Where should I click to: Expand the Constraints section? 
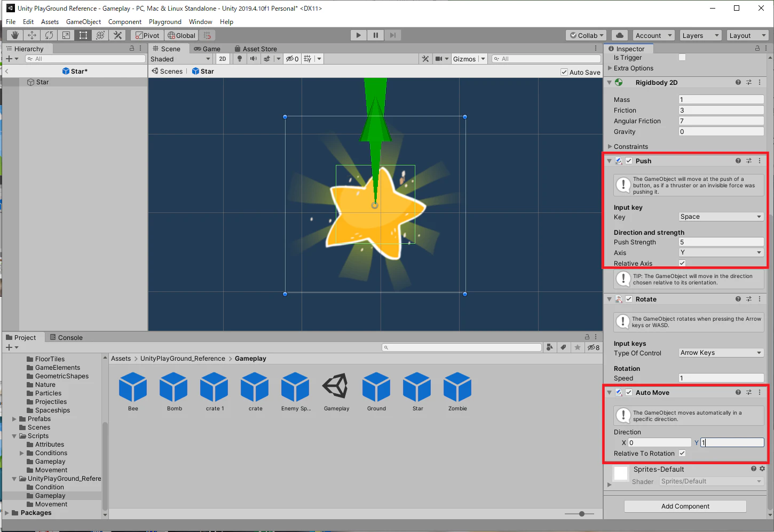coord(610,146)
